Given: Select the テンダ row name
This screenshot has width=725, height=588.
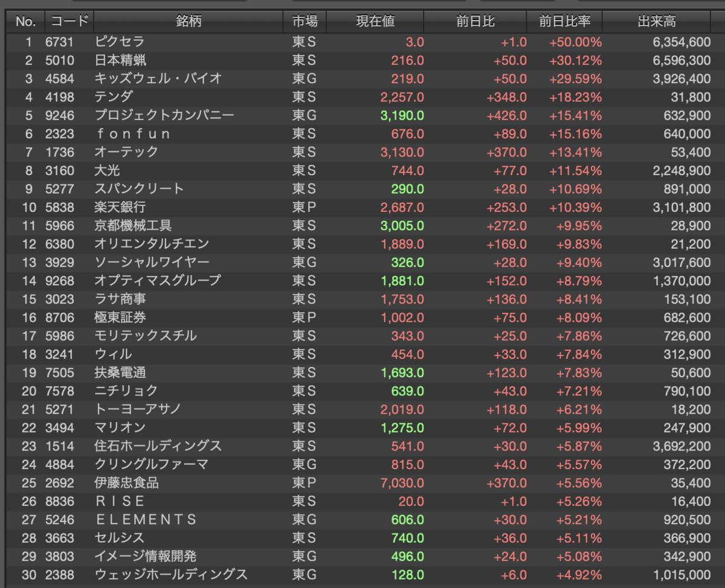Looking at the screenshot, I should pos(114,97).
